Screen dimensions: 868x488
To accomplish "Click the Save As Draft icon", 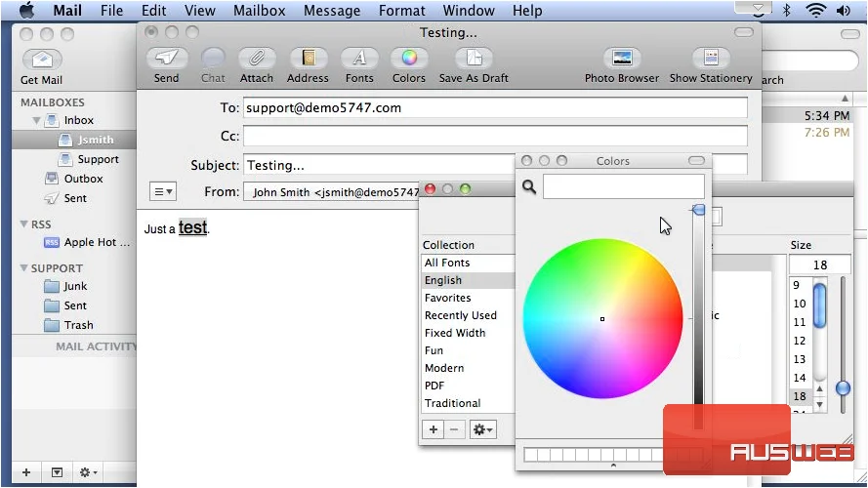I will (474, 59).
